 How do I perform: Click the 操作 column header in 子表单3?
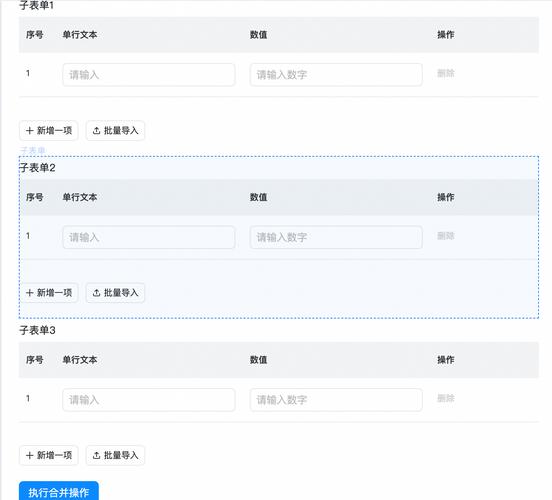pyautogui.click(x=446, y=360)
